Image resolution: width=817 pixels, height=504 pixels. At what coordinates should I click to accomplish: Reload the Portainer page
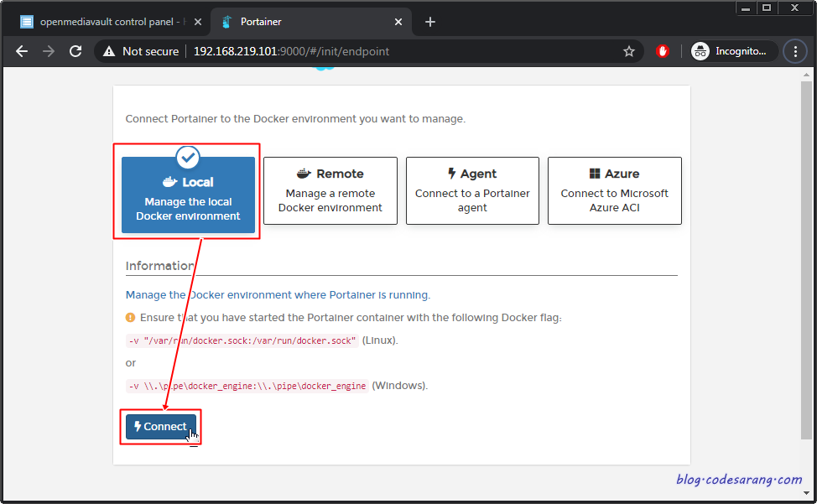(75, 51)
